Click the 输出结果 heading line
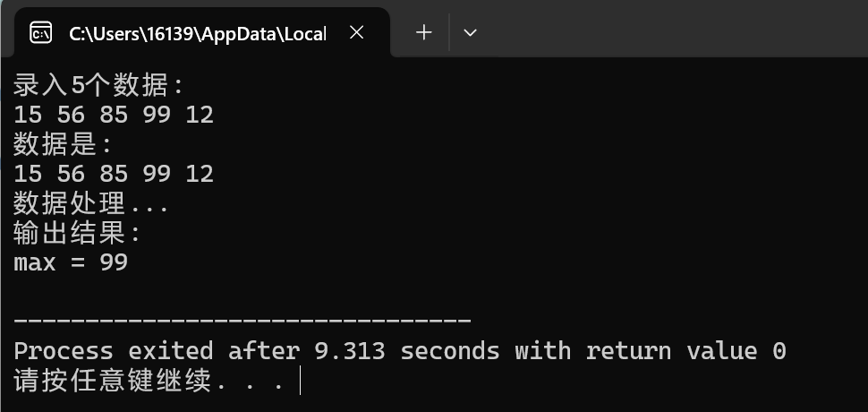 pyautogui.click(x=77, y=233)
